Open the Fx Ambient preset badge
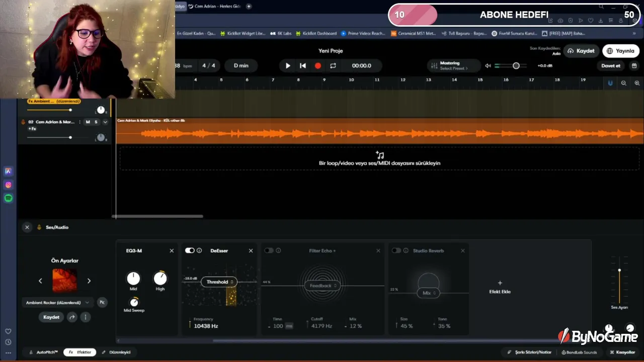Viewport: 644px width, 362px height. 54,101
